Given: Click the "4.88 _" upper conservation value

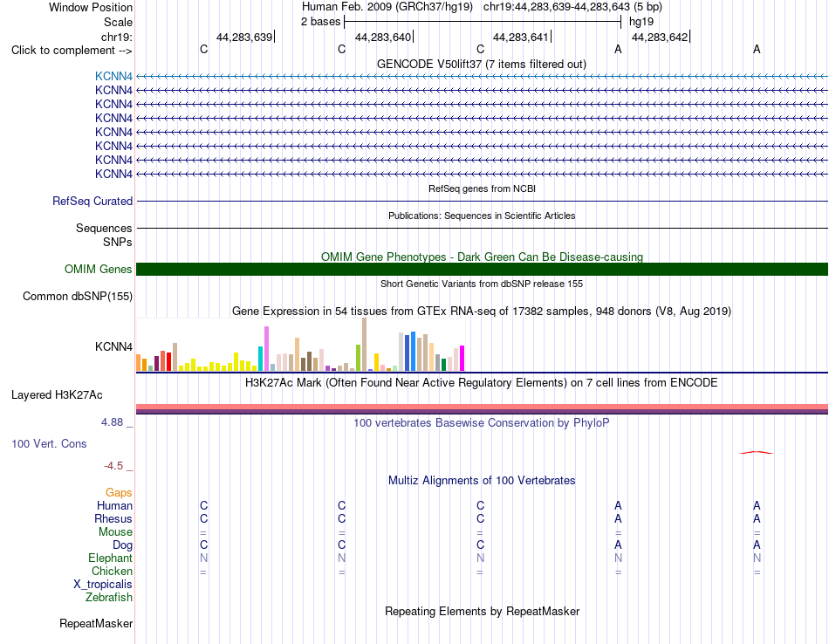Looking at the screenshot, I should pos(117,422).
